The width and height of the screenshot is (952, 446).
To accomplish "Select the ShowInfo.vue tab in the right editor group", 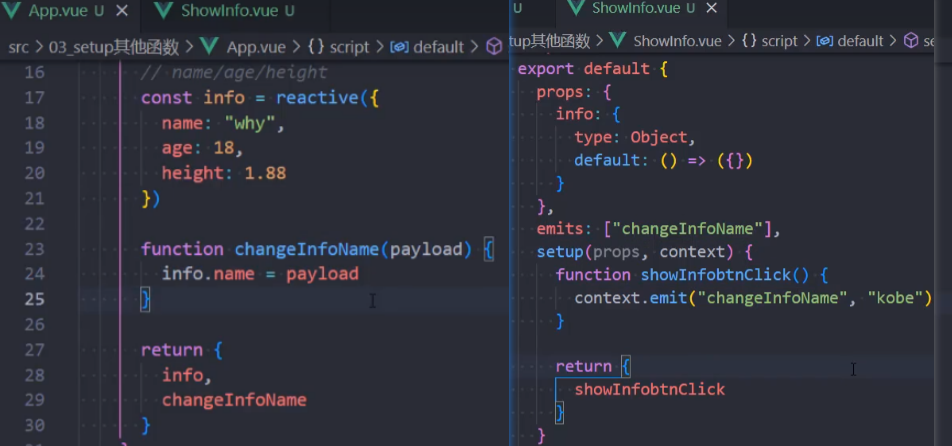I will pos(636,8).
